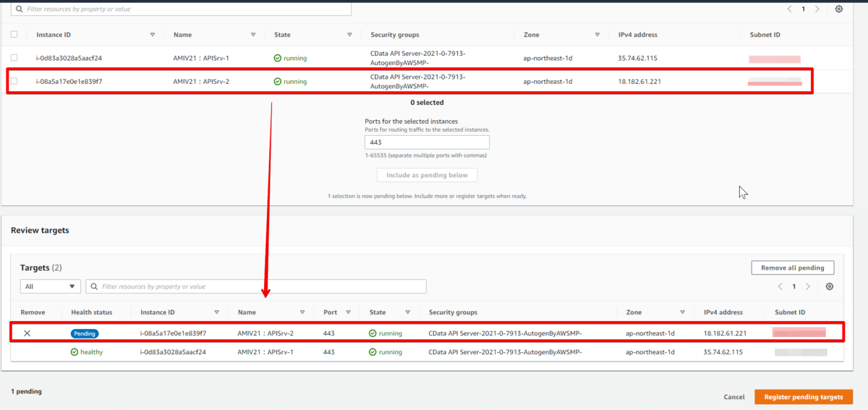Click the healthy status of APISrv-1 target
868x410 pixels.
[x=87, y=352]
